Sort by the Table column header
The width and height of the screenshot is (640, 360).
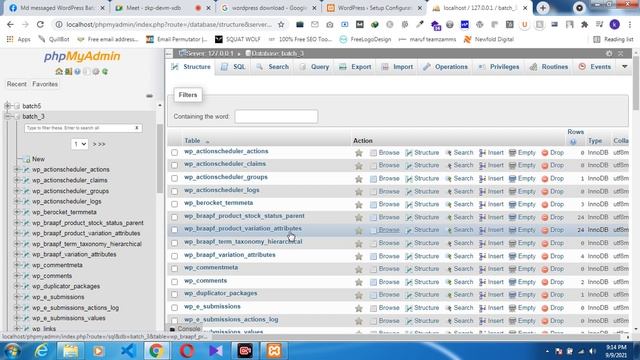click(x=192, y=141)
